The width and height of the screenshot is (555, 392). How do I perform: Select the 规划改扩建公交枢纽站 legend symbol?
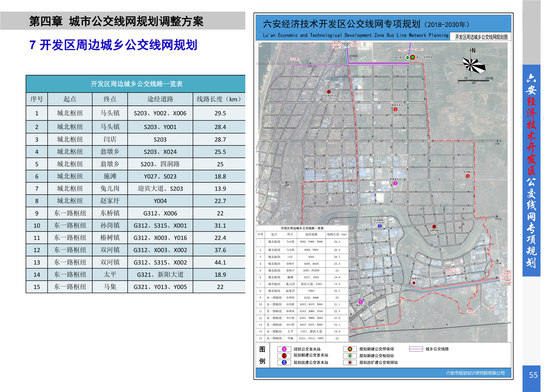pos(350,362)
